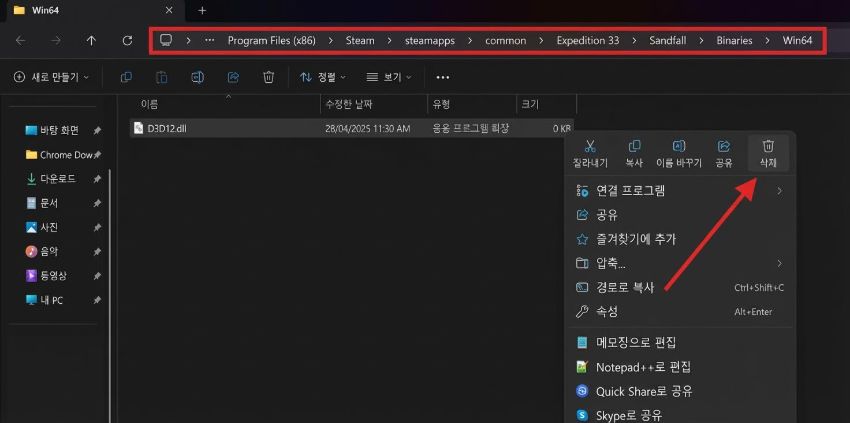Viewport: 850px width, 423px height.
Task: Open the View (보기) dropdown
Action: click(x=389, y=77)
